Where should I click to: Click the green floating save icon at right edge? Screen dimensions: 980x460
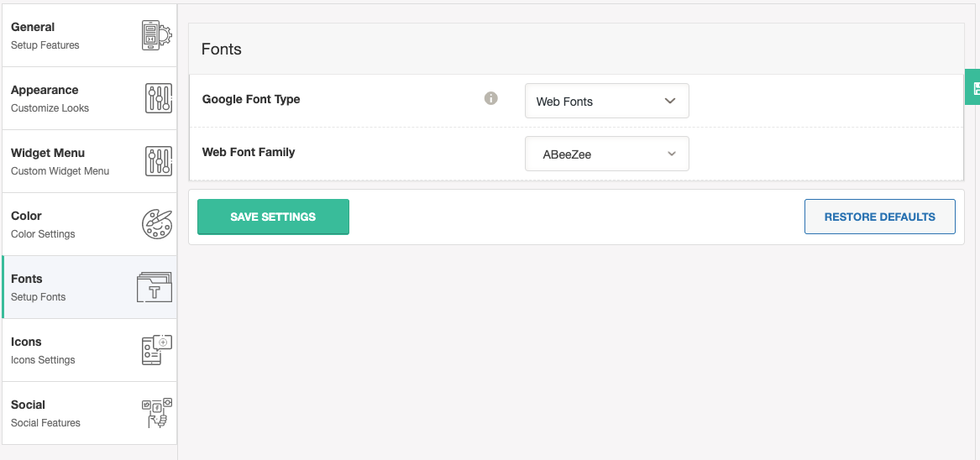[x=974, y=87]
